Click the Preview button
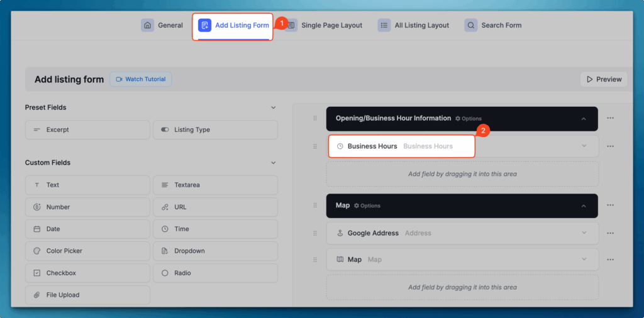The height and width of the screenshot is (318, 644). [x=604, y=79]
